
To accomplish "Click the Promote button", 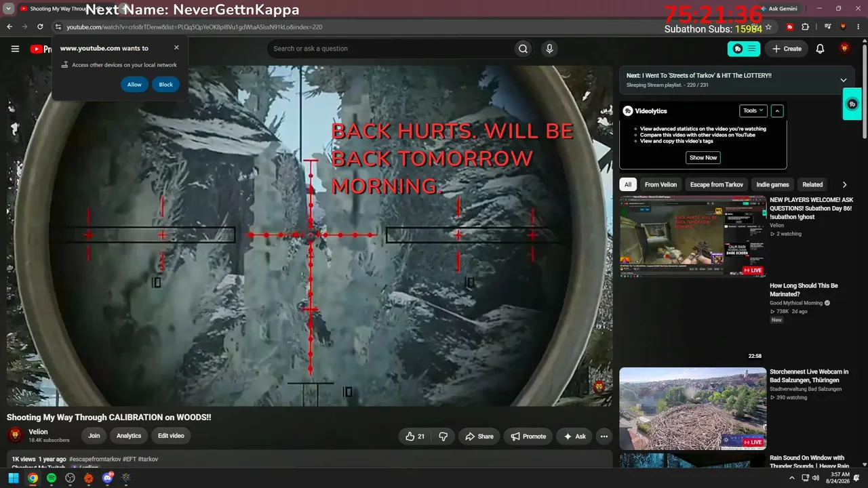I will click(528, 436).
